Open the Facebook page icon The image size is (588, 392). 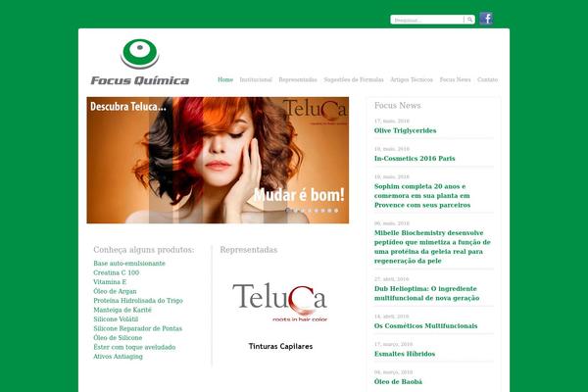pos(486,19)
